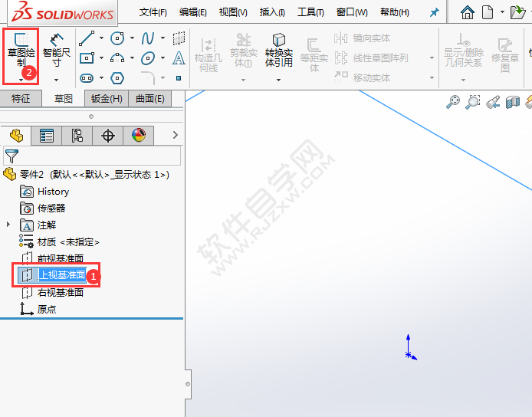The image size is (532, 417).
Task: Switch to the Sheet Metal (钣金) tab
Action: click(x=107, y=99)
